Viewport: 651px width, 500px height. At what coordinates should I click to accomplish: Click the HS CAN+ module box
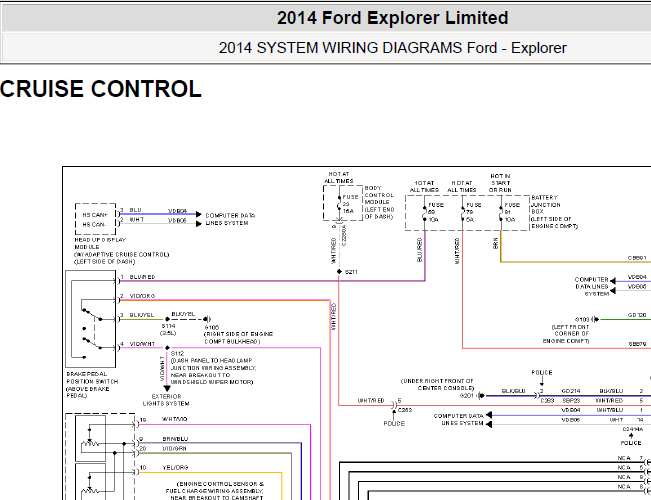point(95,219)
